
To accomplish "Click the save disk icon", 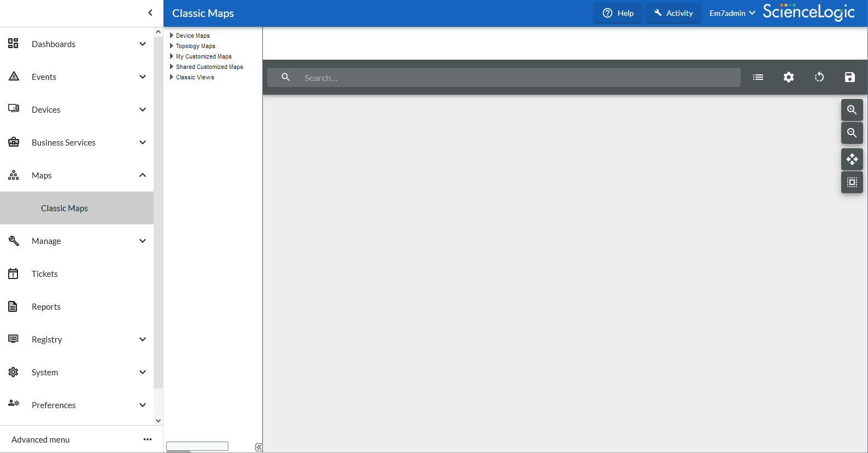I will pos(849,77).
